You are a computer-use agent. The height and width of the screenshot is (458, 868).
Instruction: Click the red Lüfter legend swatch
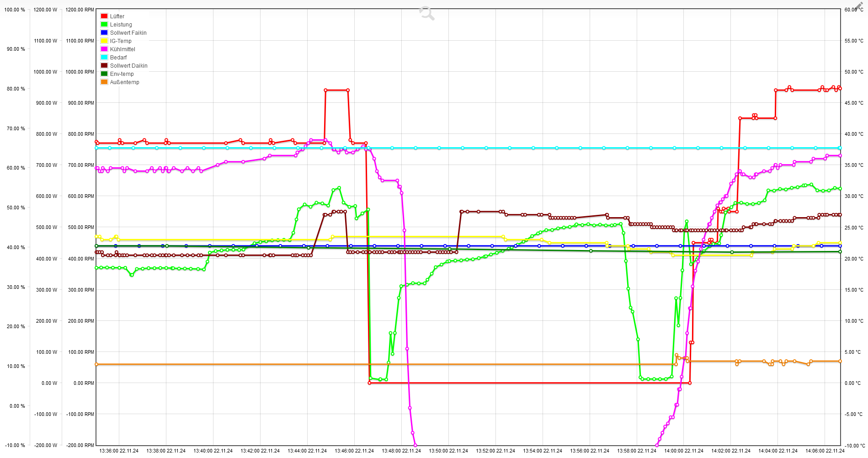coord(104,16)
